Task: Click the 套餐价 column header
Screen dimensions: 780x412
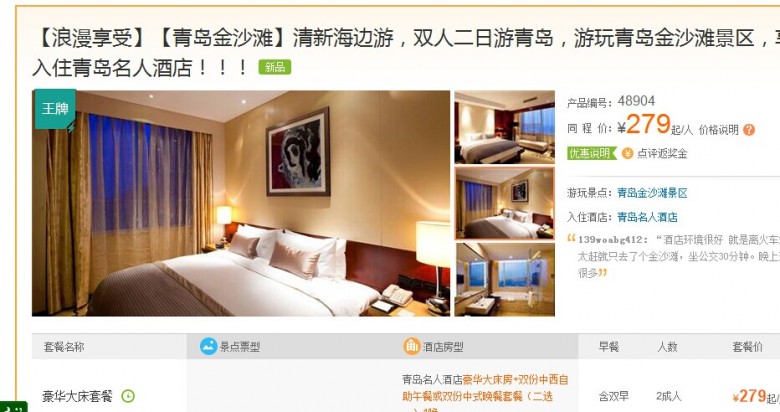Action: (x=747, y=347)
